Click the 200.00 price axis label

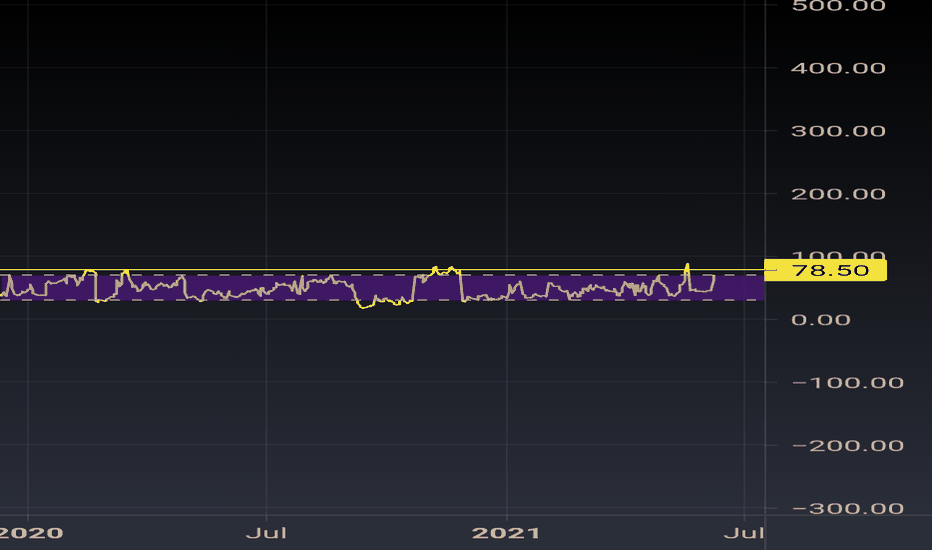(839, 194)
